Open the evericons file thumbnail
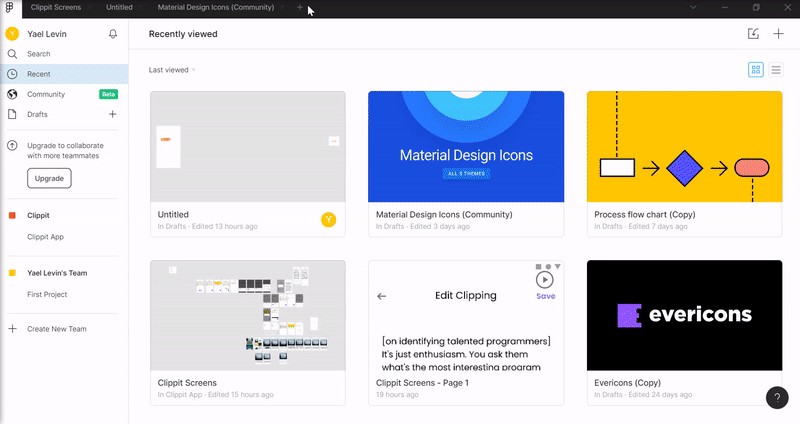The height and width of the screenshot is (424, 800). pyautogui.click(x=684, y=315)
